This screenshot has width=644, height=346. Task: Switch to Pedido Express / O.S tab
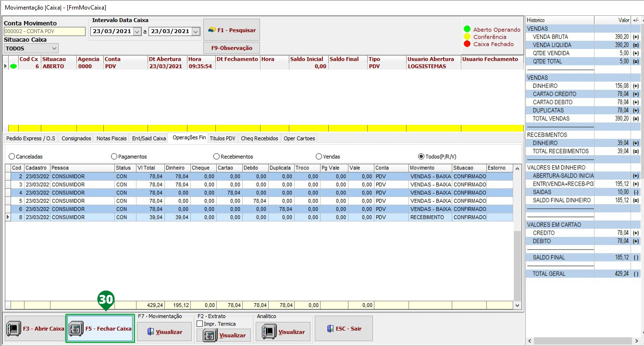coord(31,138)
